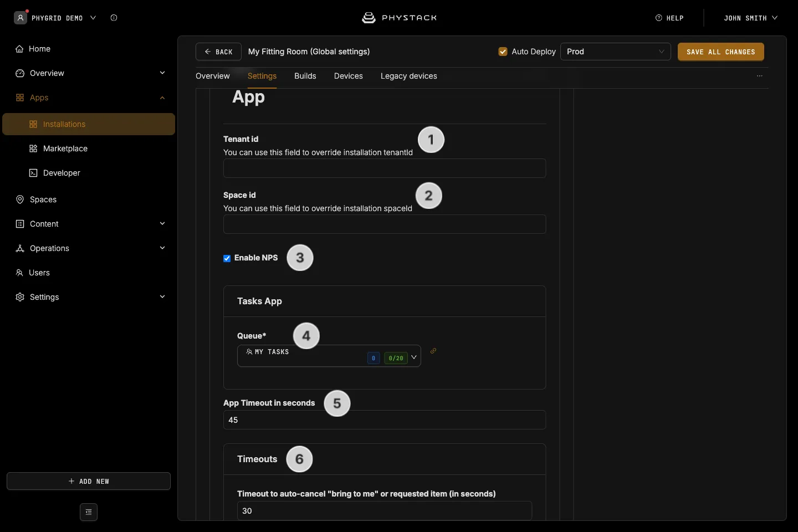
Task: Click the help question mark icon
Action: coord(659,18)
